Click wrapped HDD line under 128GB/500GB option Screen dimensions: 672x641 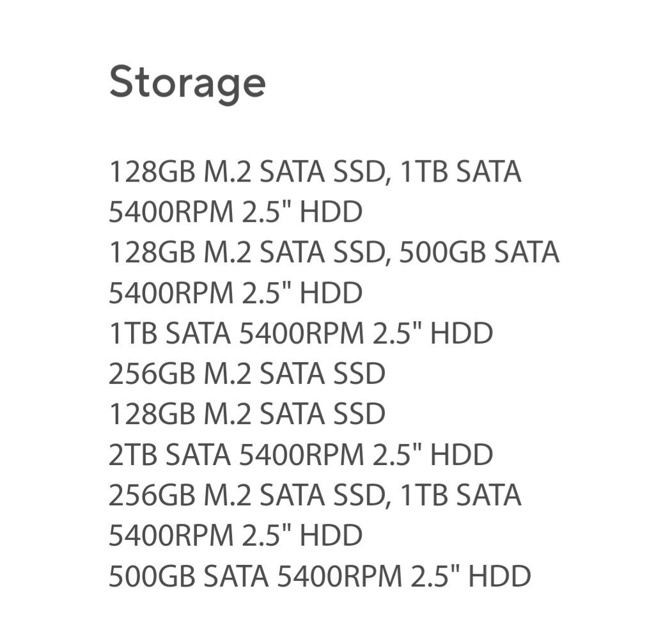235,292
